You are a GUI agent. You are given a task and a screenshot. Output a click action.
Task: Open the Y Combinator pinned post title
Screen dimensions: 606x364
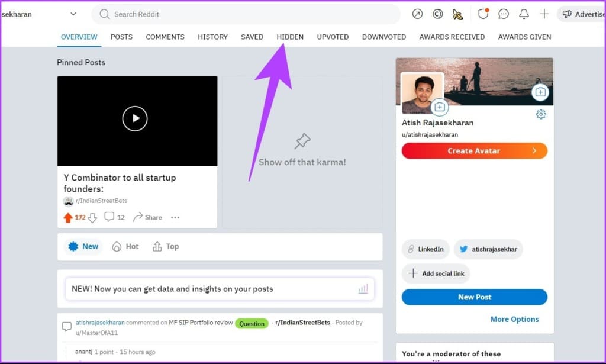tap(120, 183)
